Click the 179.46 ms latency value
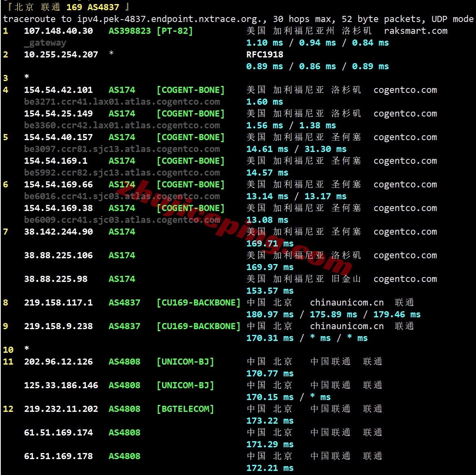The height and width of the screenshot is (475, 476). [x=397, y=314]
